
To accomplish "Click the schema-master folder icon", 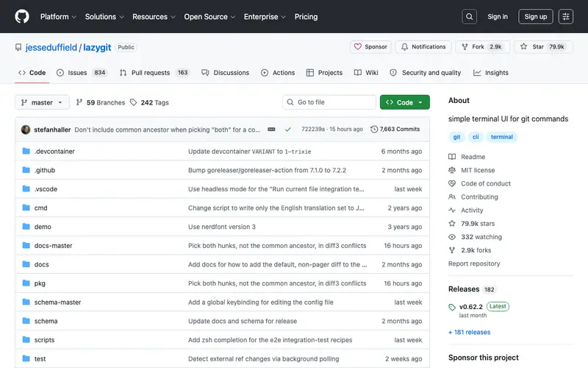I will point(26,302).
